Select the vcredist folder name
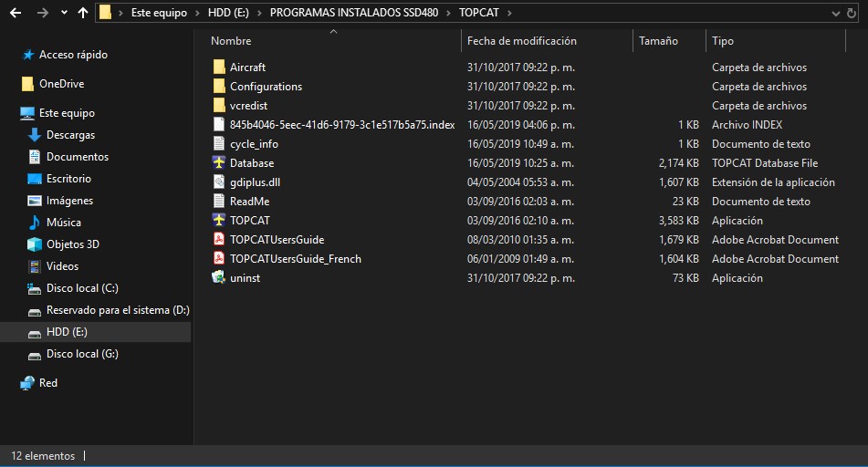The height and width of the screenshot is (467, 868). (248, 105)
